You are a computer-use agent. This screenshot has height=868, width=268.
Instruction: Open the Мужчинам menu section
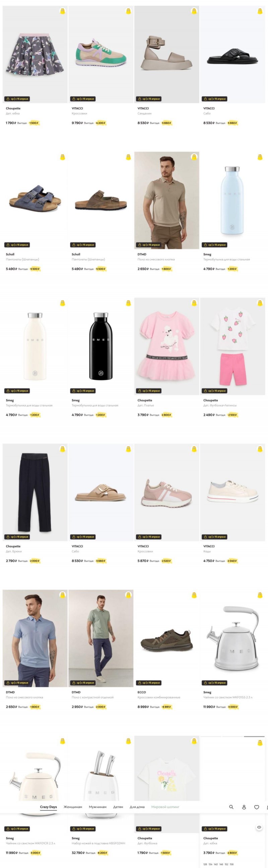tap(97, 807)
